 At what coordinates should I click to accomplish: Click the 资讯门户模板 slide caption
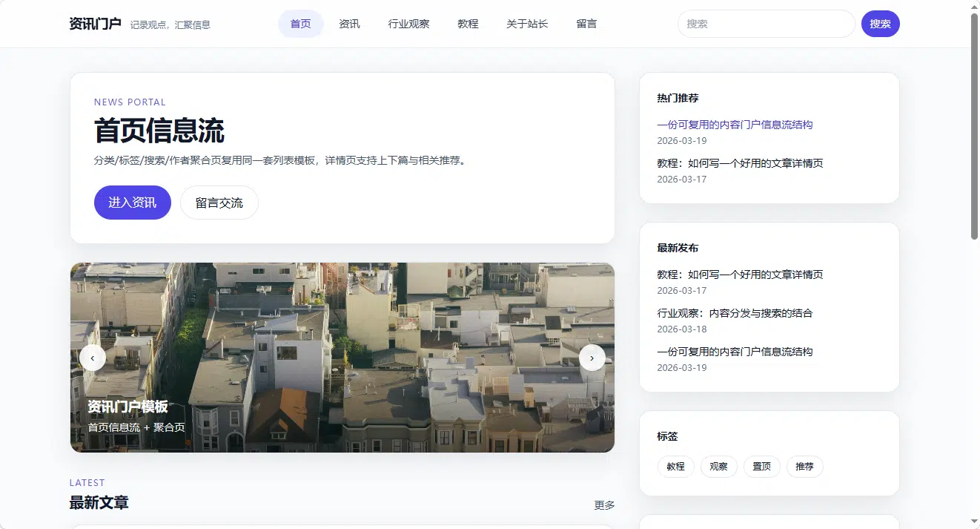(128, 407)
